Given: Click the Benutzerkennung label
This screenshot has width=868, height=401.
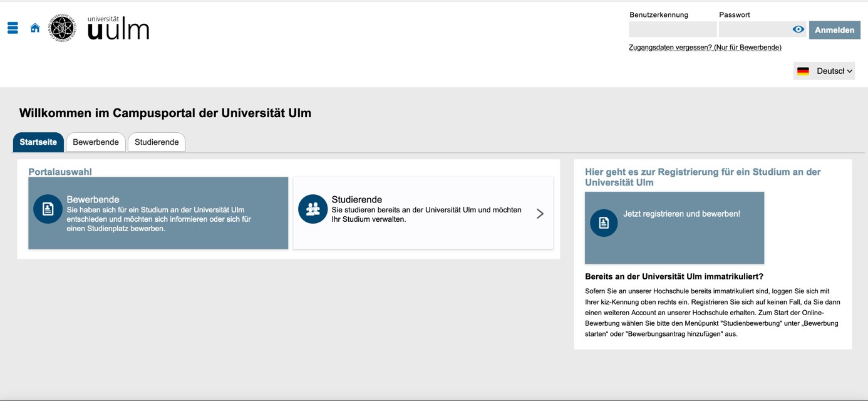Looking at the screenshot, I should pos(659,14).
